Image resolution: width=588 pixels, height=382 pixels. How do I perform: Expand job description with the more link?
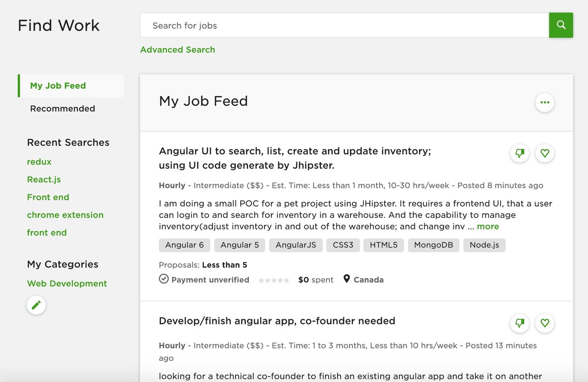[x=488, y=226]
